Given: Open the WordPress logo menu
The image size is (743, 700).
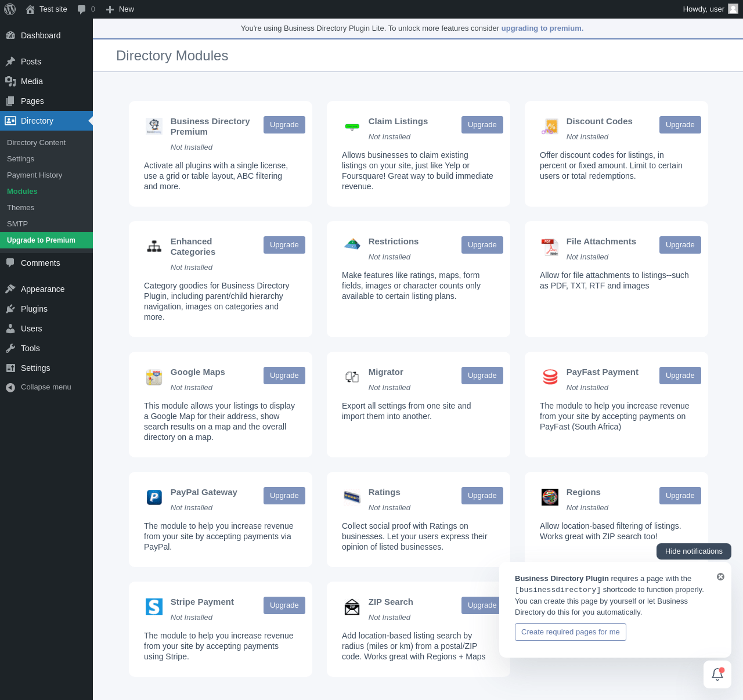Looking at the screenshot, I should [x=10, y=9].
